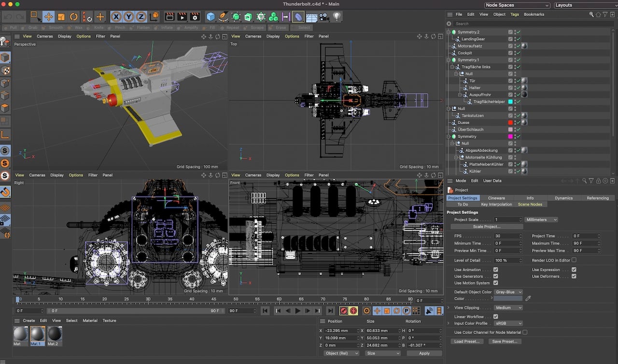The width and height of the screenshot is (618, 364).
Task: Click the Axis mode L-shaped icon
Action: [x=5, y=135]
